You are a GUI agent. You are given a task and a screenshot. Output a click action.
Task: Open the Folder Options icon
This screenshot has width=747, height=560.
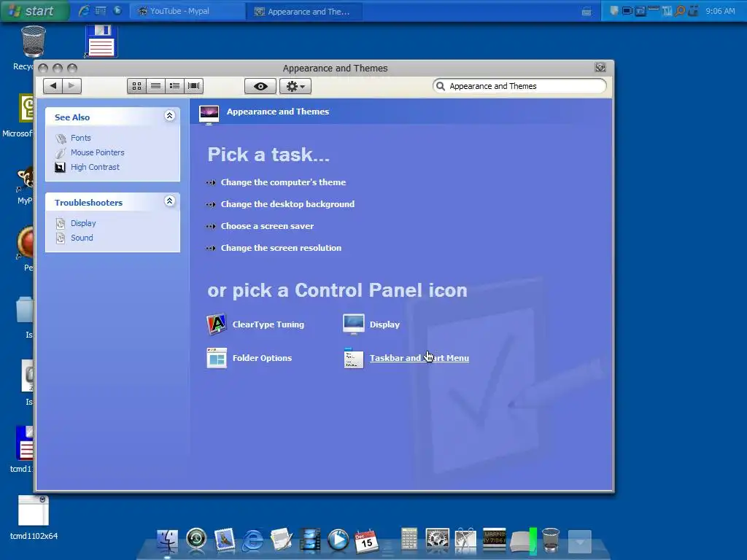click(217, 358)
